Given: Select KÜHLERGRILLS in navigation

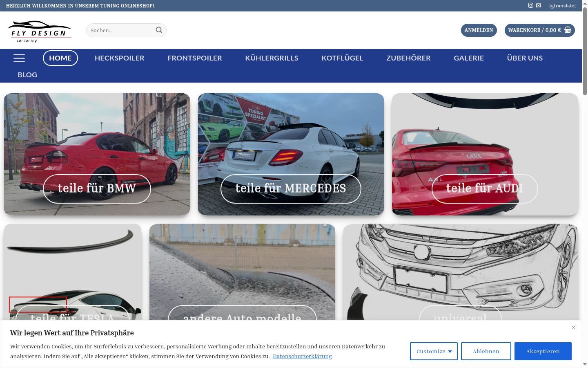Looking at the screenshot, I should click(272, 58).
